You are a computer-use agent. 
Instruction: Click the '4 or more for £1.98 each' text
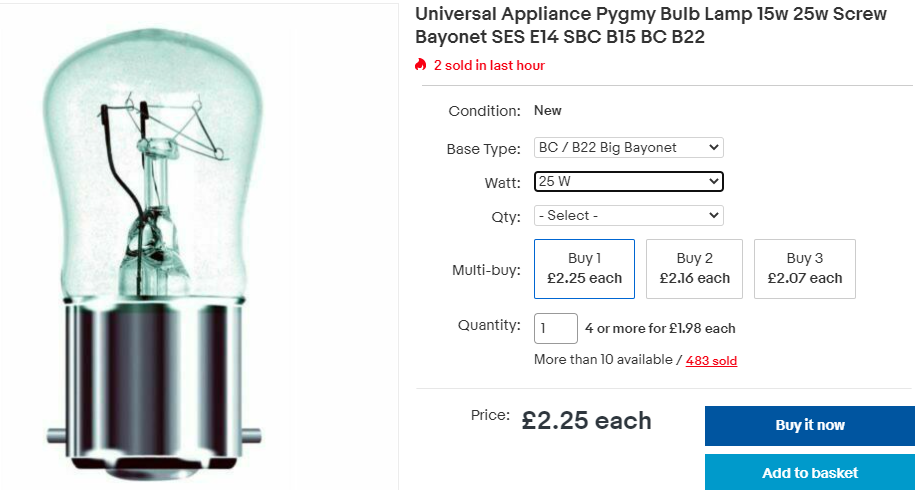click(x=660, y=328)
